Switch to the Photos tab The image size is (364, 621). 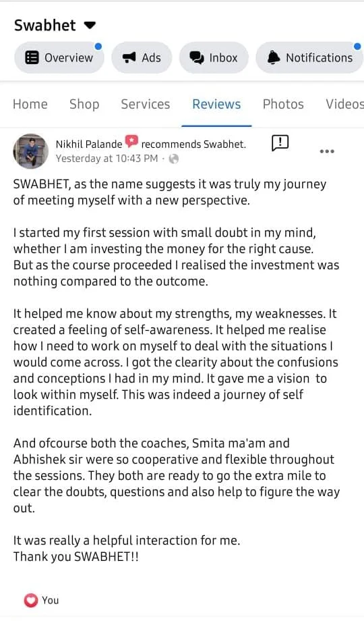pyautogui.click(x=283, y=104)
